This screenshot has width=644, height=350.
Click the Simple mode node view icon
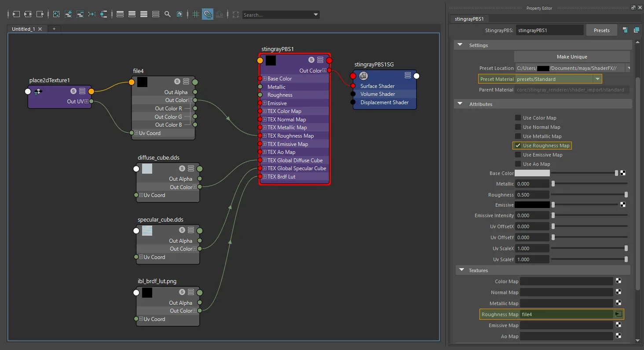(x=120, y=15)
